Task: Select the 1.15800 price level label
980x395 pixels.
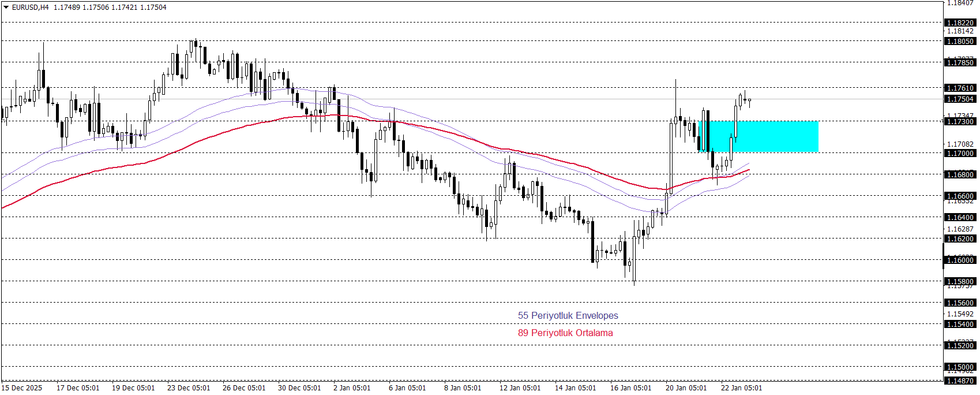Action: [x=960, y=282]
